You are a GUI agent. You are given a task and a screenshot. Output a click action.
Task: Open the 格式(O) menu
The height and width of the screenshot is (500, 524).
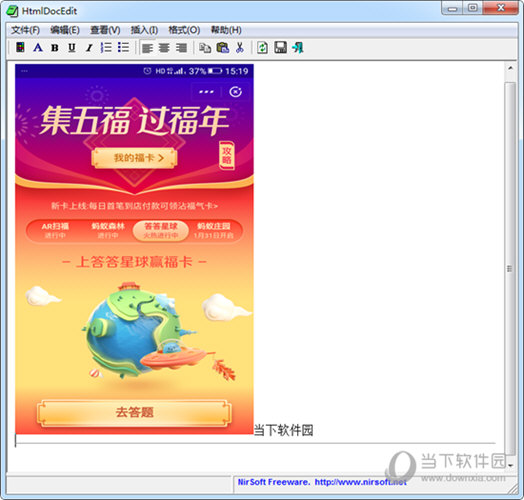click(184, 30)
